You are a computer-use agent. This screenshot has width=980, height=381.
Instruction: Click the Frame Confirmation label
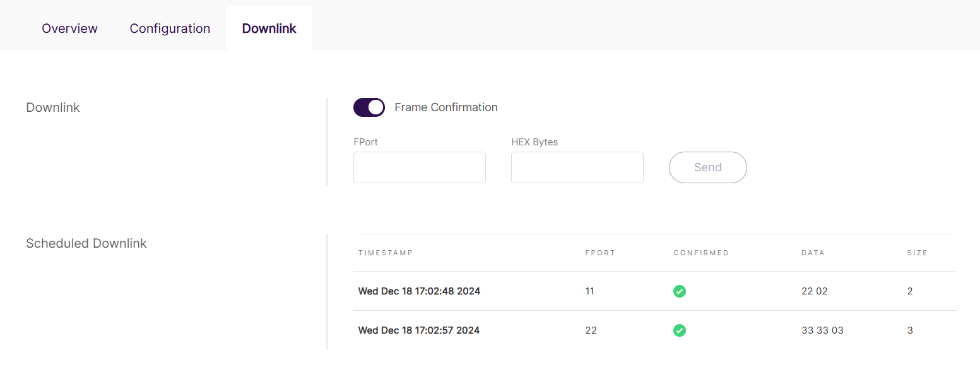446,107
